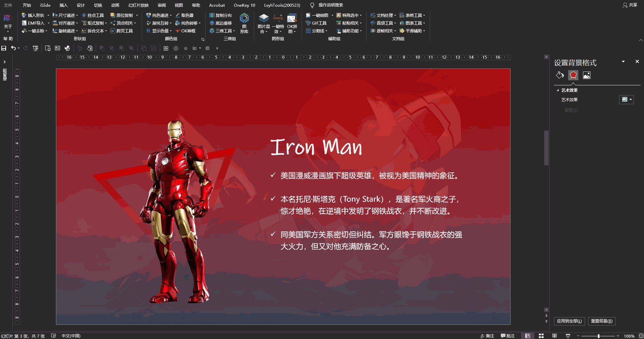Viewport: 644px width, 339px height.
Task: Open the 艺术效果 preset dropdown button
Action: click(626, 100)
